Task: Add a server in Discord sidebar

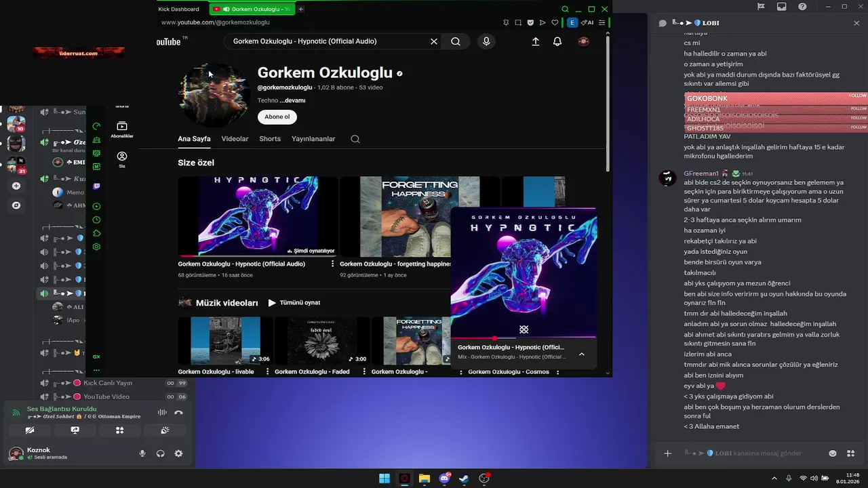Action: pos(16,186)
